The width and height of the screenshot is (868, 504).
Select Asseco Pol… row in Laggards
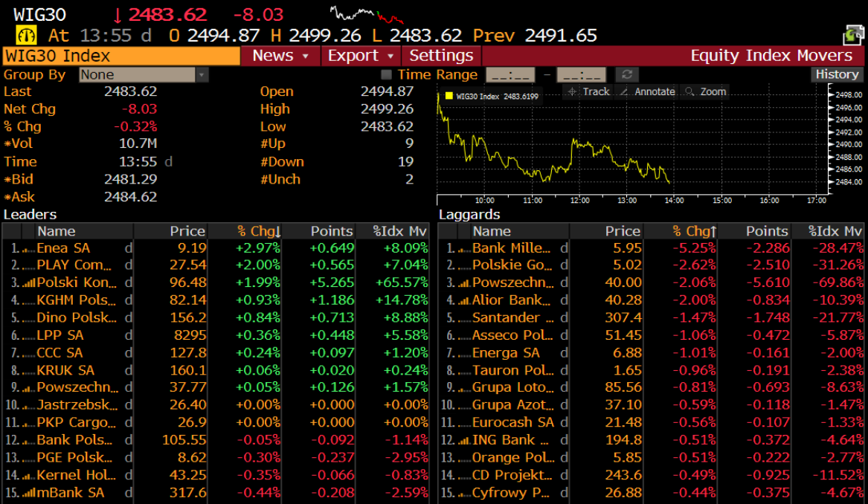click(x=651, y=336)
